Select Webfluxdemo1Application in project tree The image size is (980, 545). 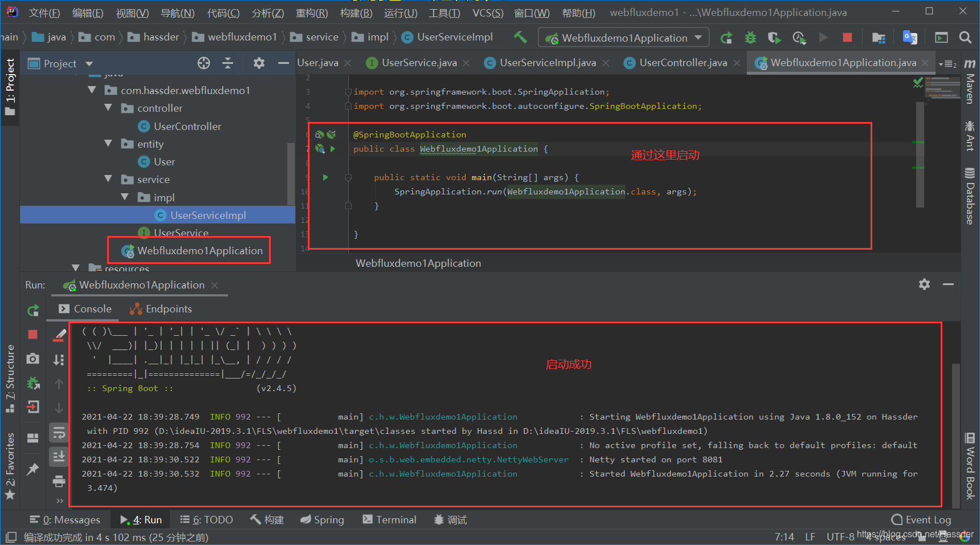point(192,250)
